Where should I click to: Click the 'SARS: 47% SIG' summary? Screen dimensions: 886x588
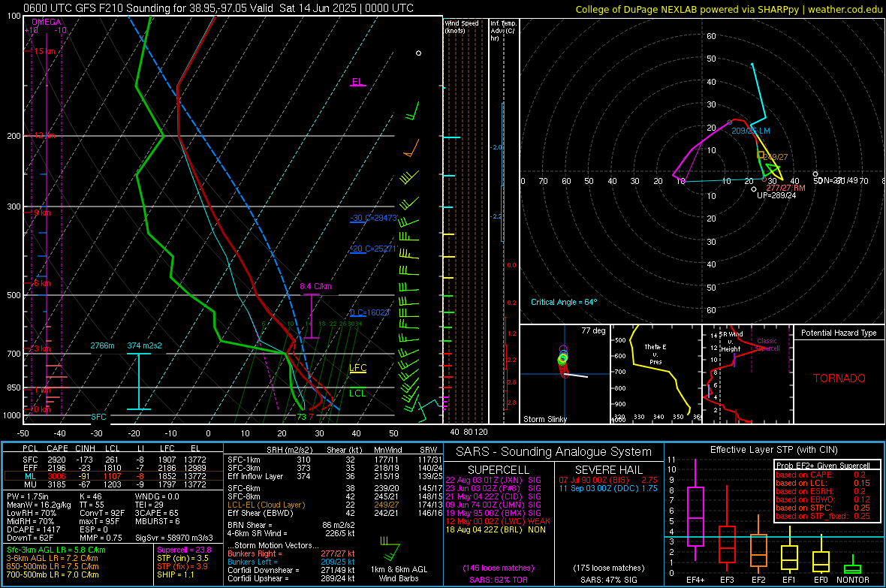click(x=608, y=580)
